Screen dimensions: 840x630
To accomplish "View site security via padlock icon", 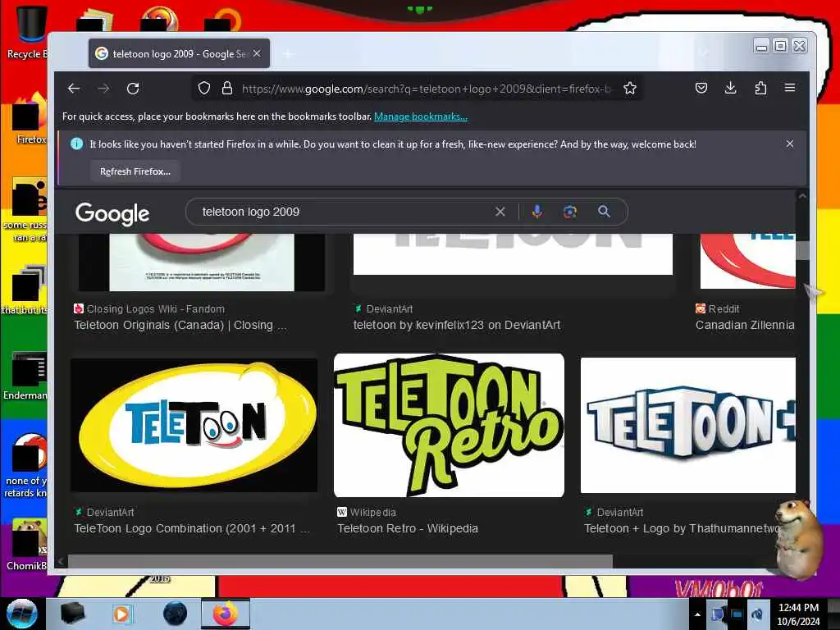I will pyautogui.click(x=227, y=89).
